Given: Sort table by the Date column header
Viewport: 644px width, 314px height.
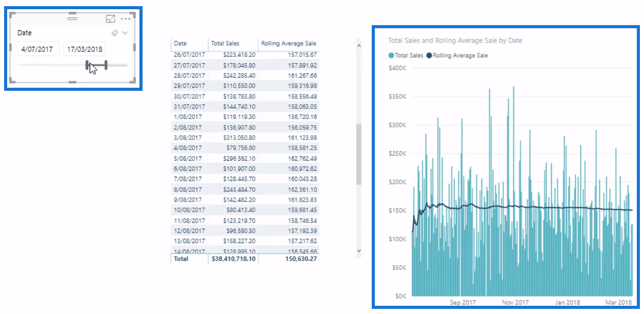Looking at the screenshot, I should click(180, 44).
